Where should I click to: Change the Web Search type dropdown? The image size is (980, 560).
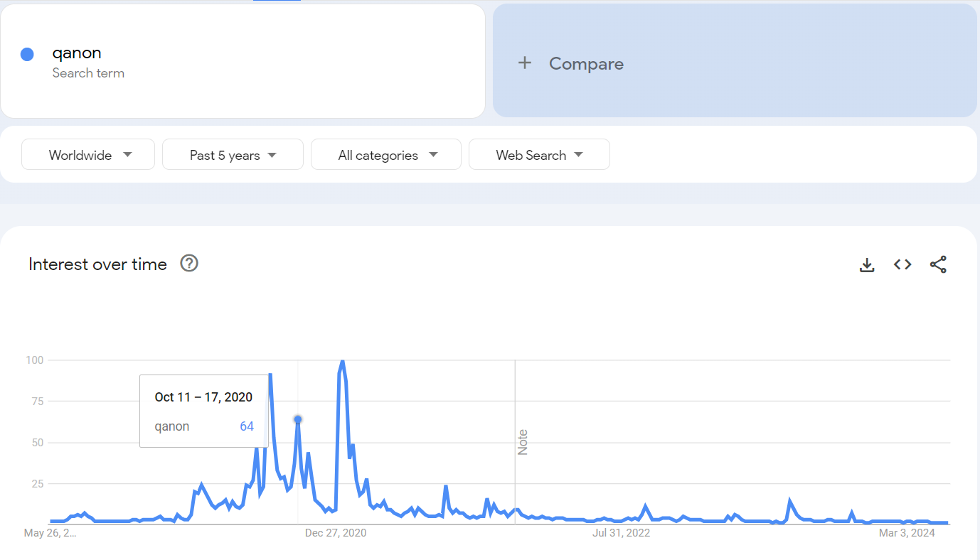point(539,155)
